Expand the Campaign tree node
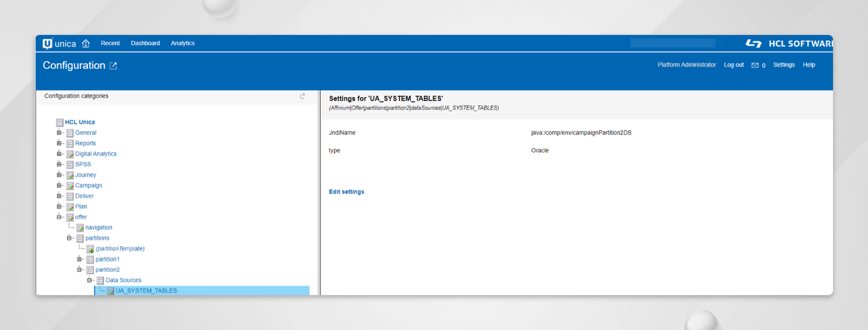The width and height of the screenshot is (868, 330). (x=59, y=185)
